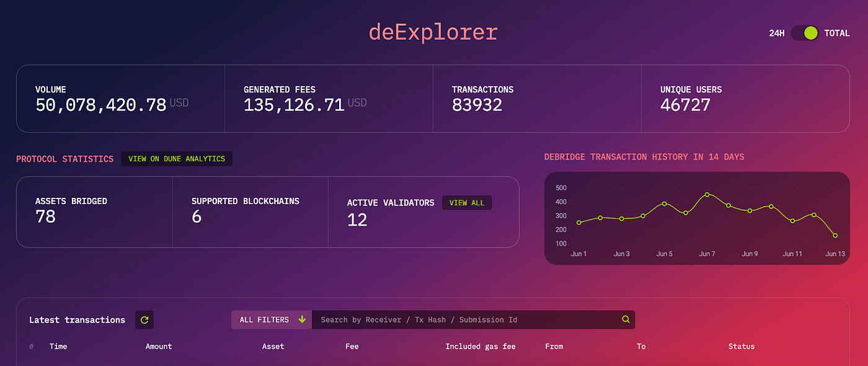Click the Assets Bridged value 78
Viewport: 868px width, 366px height.
click(x=45, y=216)
